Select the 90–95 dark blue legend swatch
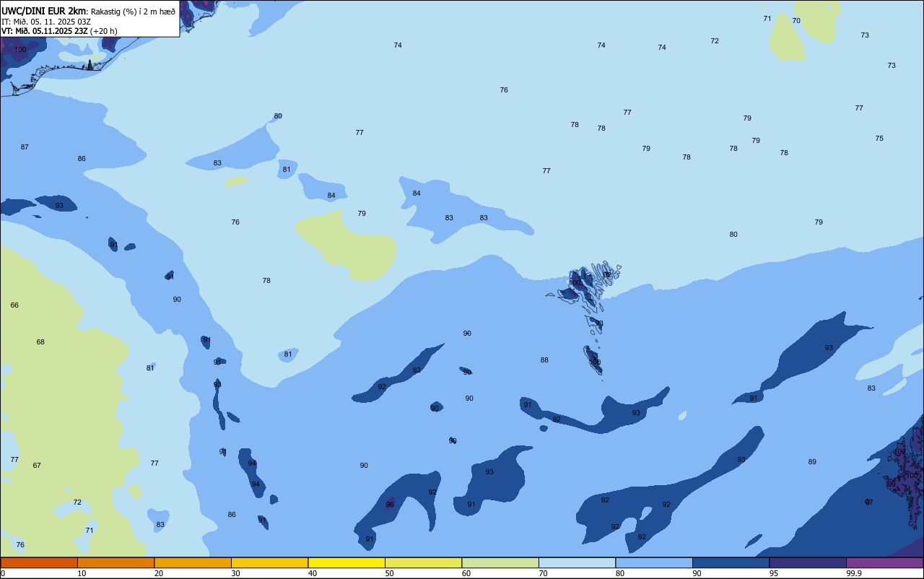Viewport: 924px width, 579px height. pos(731,562)
